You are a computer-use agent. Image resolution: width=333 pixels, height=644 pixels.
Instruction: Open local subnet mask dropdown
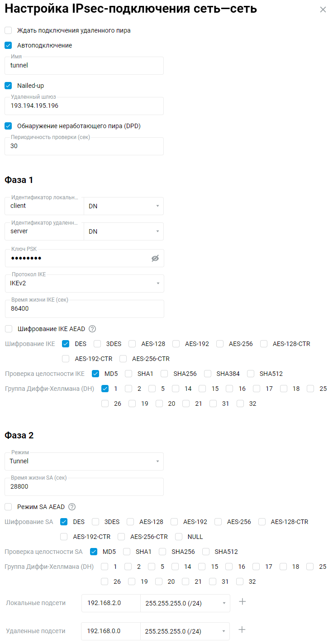coord(185,603)
